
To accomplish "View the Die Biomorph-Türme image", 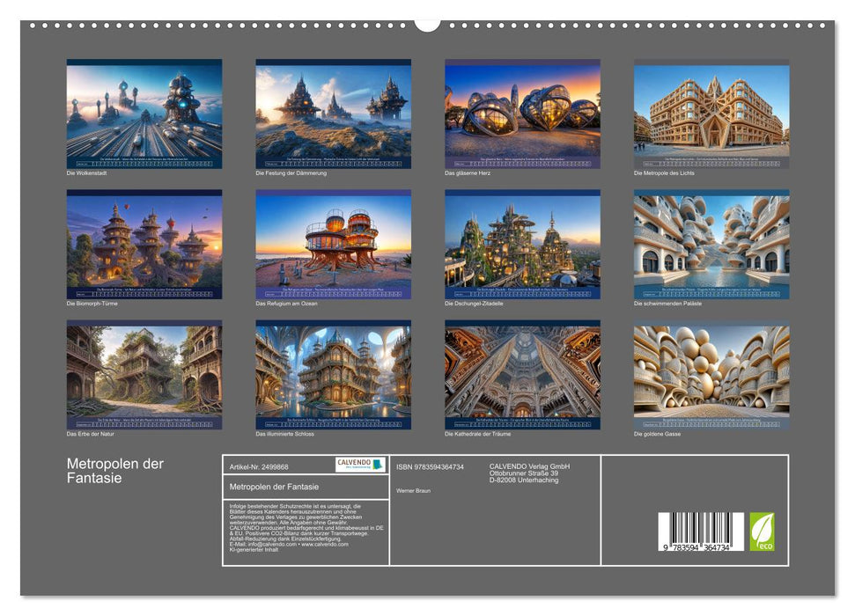I will [144, 245].
